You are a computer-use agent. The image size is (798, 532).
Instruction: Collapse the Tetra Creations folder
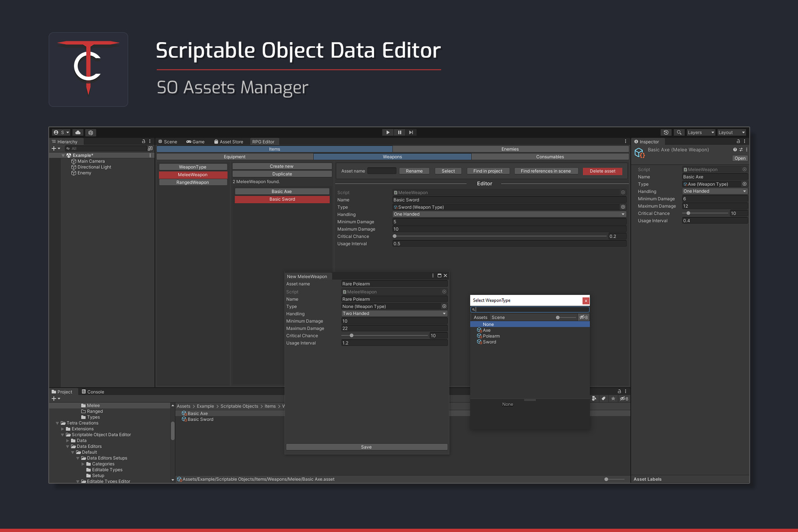pos(57,423)
